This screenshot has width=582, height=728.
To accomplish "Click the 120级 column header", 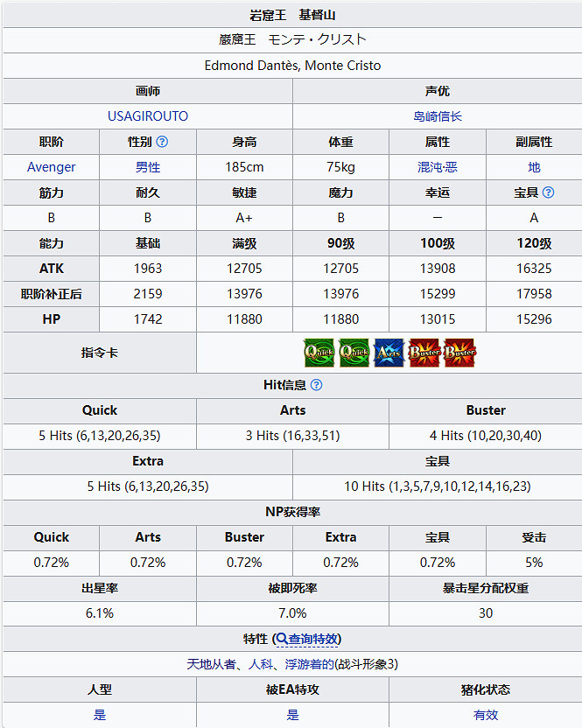I will [x=534, y=243].
